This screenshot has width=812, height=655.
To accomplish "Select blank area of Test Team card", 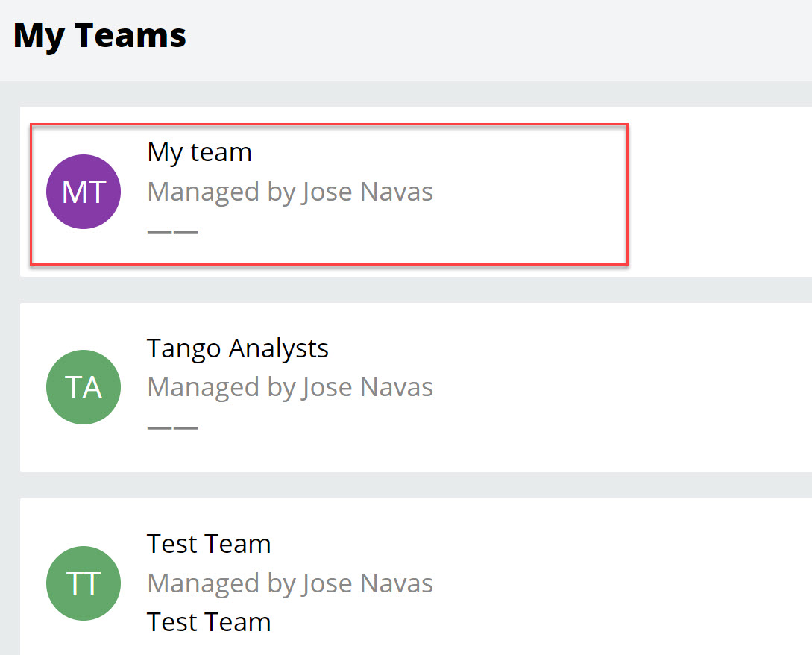I will pos(597,582).
